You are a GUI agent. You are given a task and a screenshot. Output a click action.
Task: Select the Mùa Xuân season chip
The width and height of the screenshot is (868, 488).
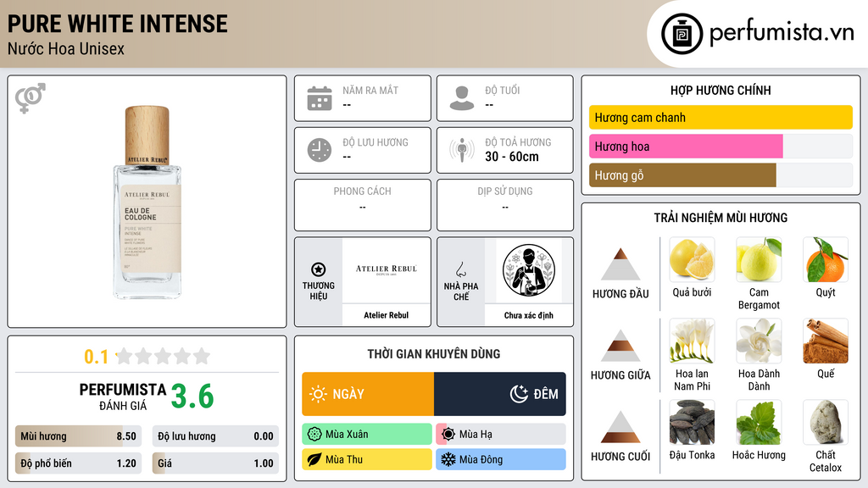click(x=367, y=435)
